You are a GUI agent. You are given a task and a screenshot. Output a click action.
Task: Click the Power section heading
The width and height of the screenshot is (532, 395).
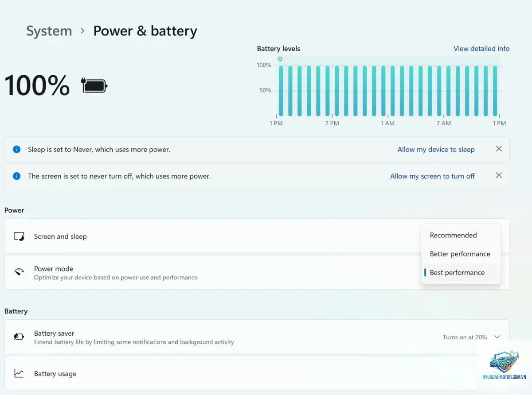coord(14,210)
